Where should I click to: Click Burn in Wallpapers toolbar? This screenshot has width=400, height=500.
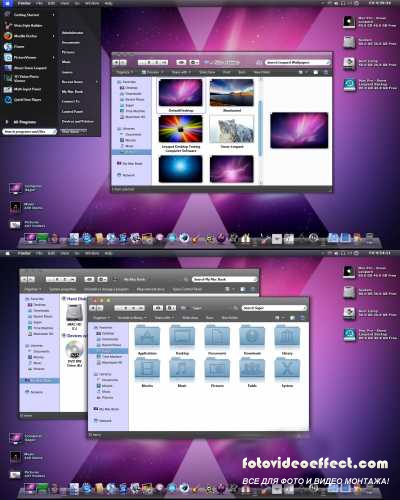point(242,72)
